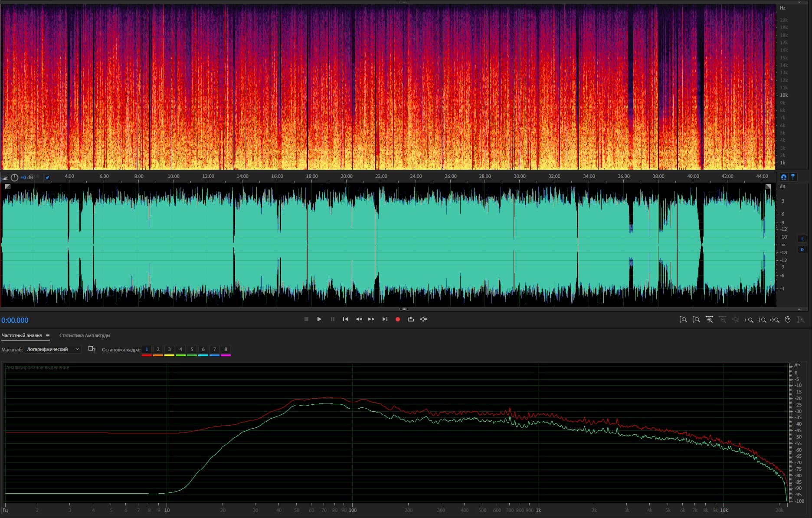Switch to Статистика Амплитуды tab
Viewport: 812px width, 518px height.
pyautogui.click(x=85, y=335)
